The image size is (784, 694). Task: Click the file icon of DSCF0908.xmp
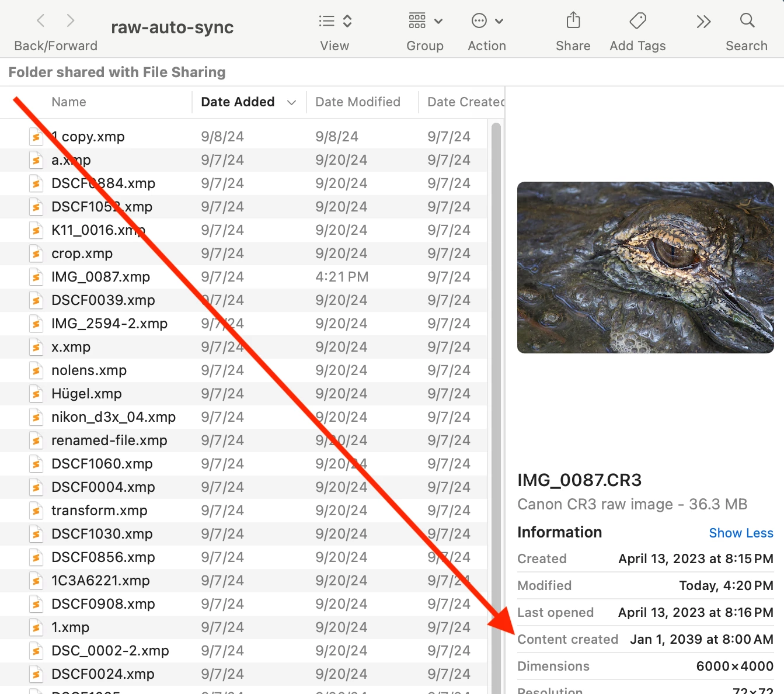[36, 604]
